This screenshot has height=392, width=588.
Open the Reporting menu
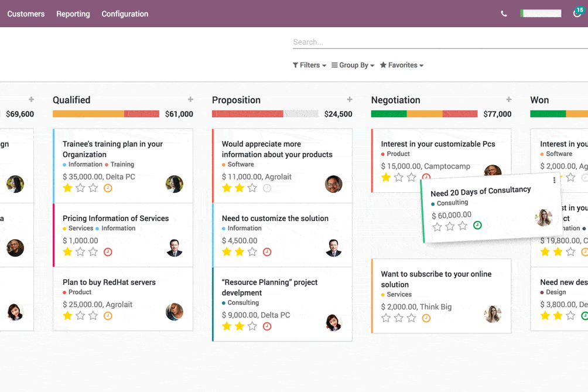(73, 13)
